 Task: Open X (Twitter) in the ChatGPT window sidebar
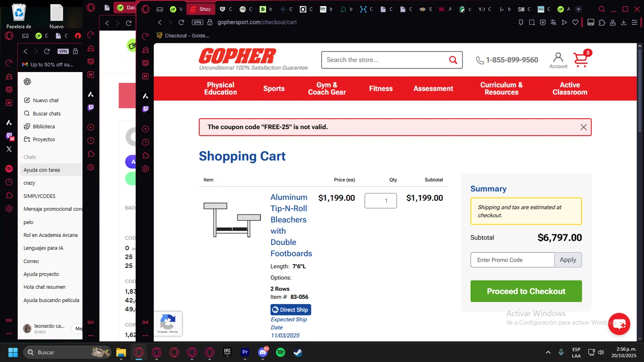tap(9, 149)
